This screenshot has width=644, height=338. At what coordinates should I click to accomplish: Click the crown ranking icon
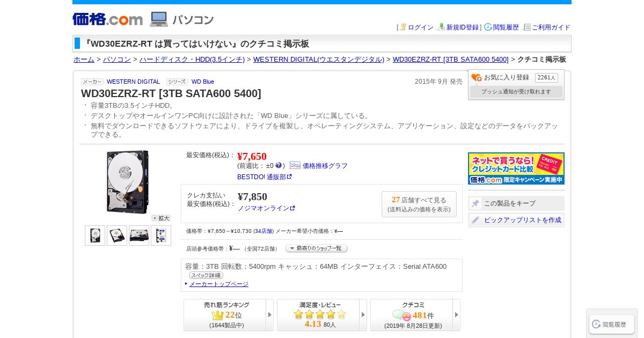pyautogui.click(x=217, y=315)
